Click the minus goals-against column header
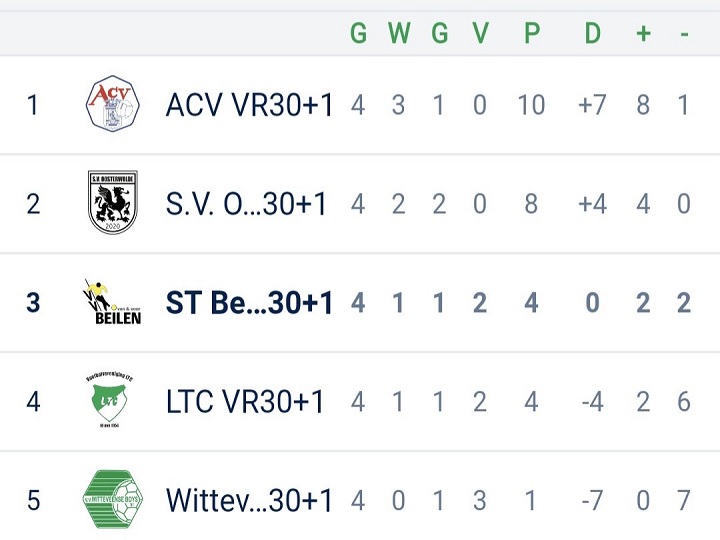Viewport: 720px width, 540px height. [x=684, y=34]
